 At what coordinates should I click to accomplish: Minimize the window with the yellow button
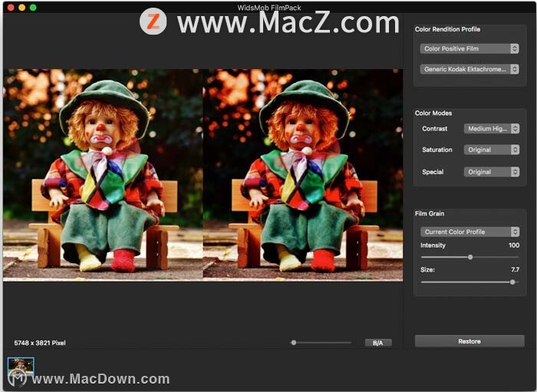pyautogui.click(x=22, y=8)
